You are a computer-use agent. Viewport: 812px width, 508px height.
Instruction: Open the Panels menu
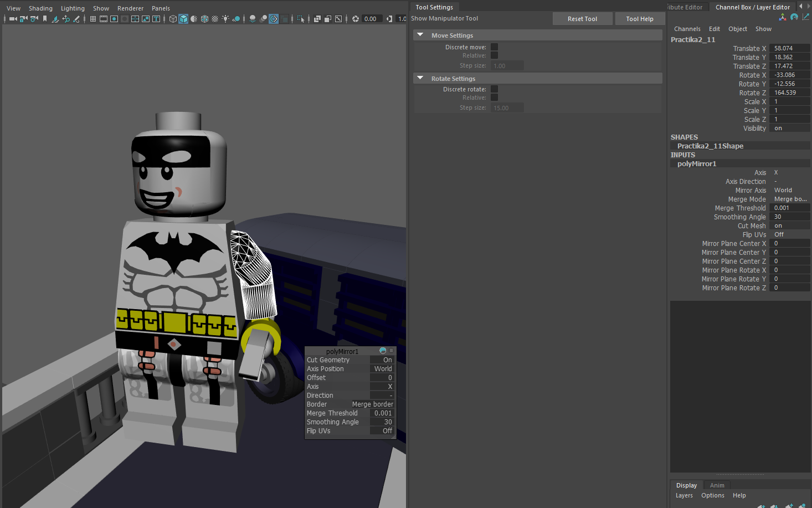[x=161, y=8]
